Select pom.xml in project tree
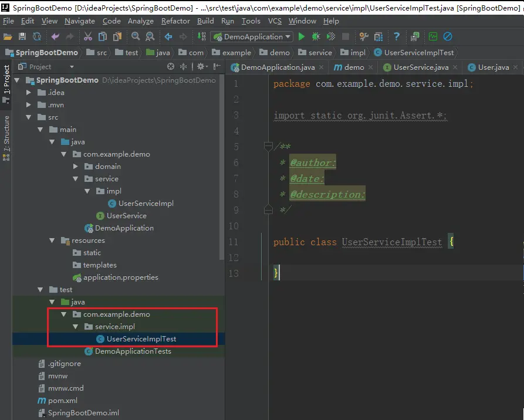The height and width of the screenshot is (420, 524). coord(57,400)
